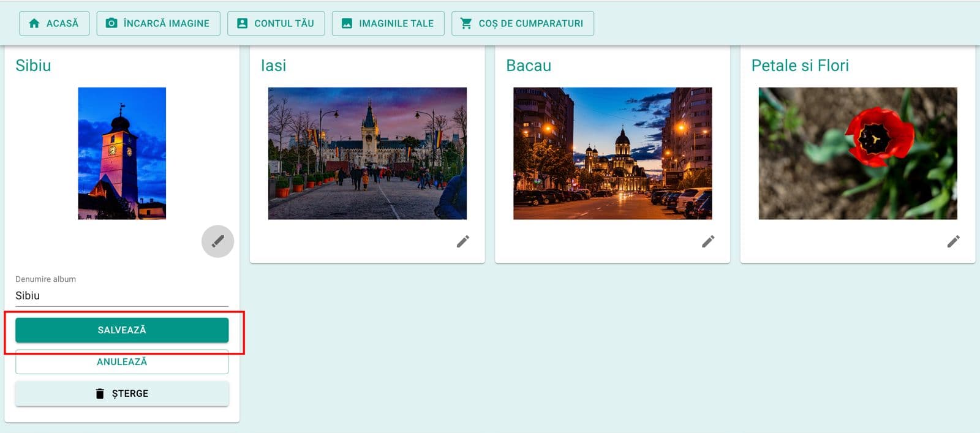
Task: Edit the Petale si Flori album
Action: coord(953,241)
